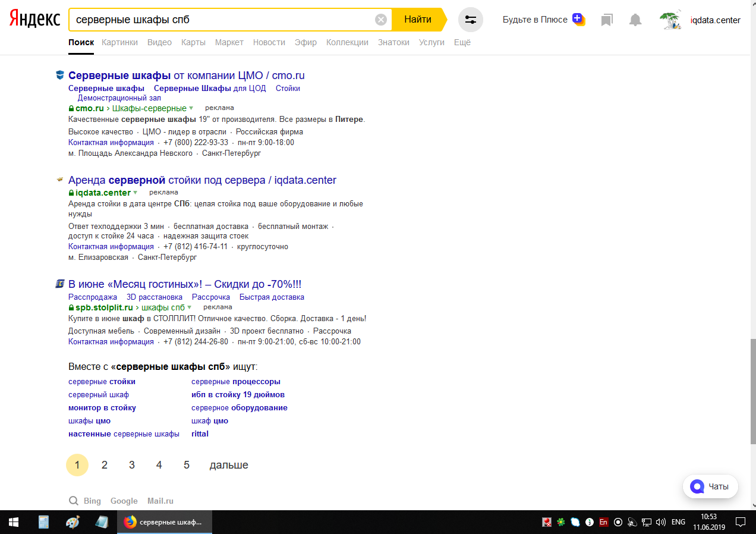Click the Skype tray icon
The width and height of the screenshot is (756, 534).
pos(575,522)
